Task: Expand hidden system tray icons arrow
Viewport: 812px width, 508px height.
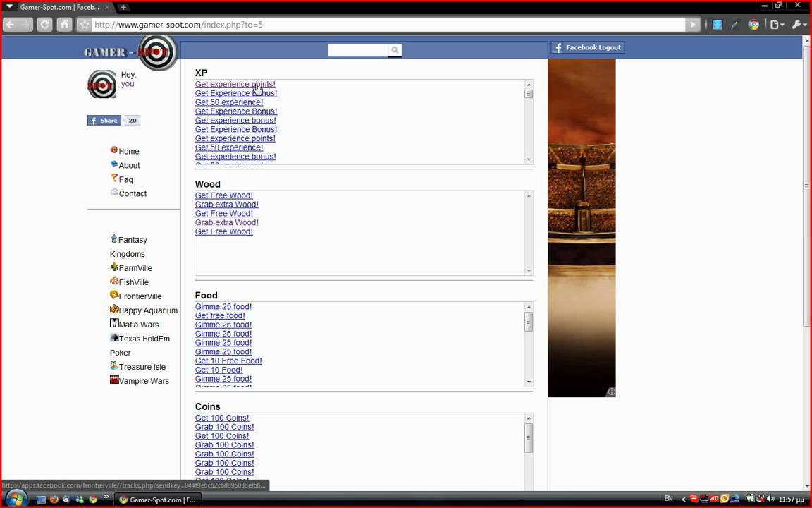Action: coord(683,500)
